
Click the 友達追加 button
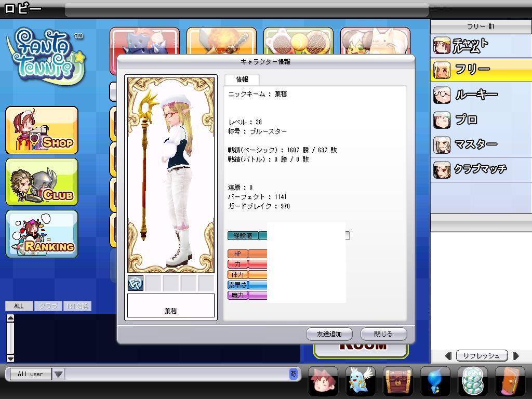329,334
